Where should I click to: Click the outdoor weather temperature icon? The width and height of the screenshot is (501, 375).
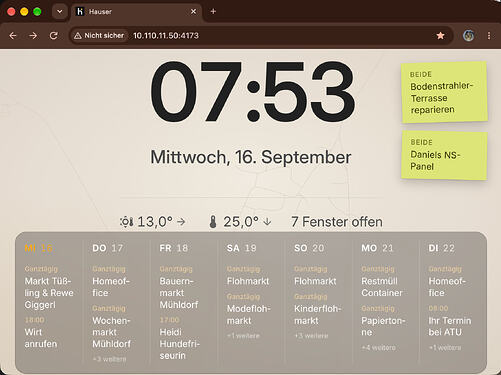click(127, 222)
